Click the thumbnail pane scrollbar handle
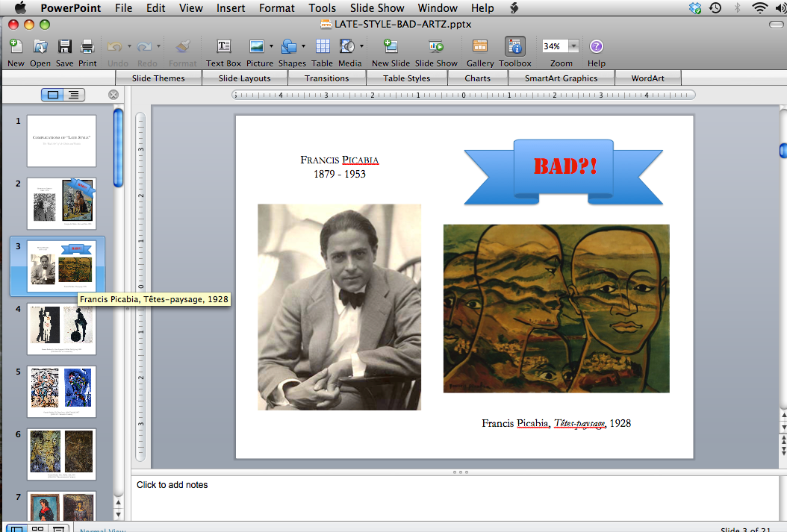The image size is (787, 532). (x=119, y=148)
